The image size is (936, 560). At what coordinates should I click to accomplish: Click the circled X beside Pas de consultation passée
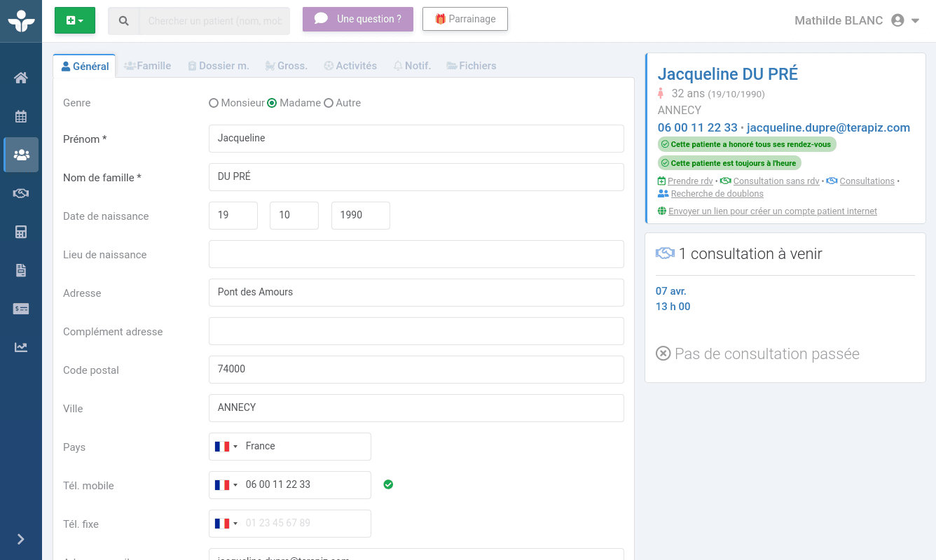tap(663, 353)
